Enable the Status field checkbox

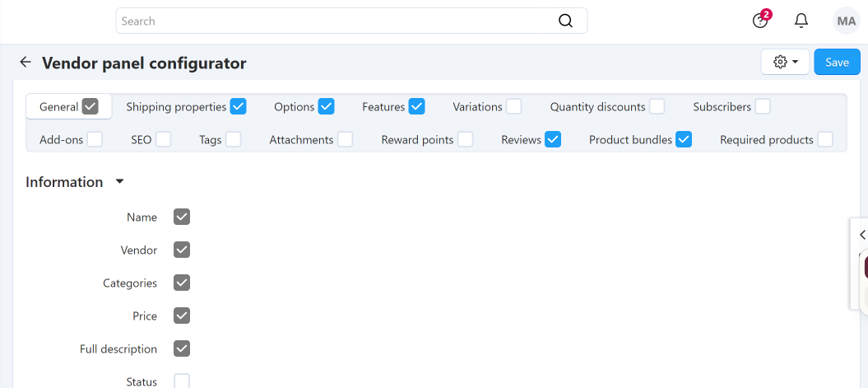(182, 381)
